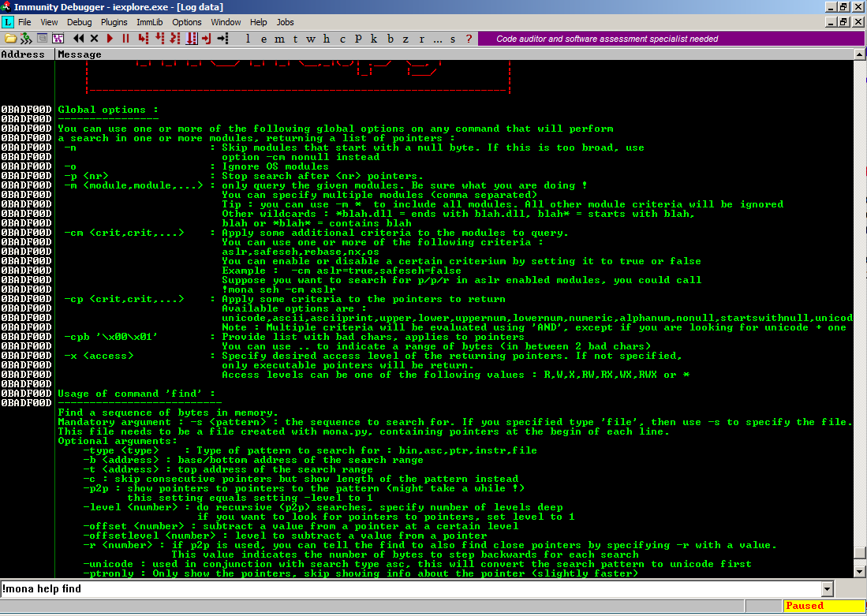
Task: Click the purple 'Code auditor' banner
Action: point(672,39)
